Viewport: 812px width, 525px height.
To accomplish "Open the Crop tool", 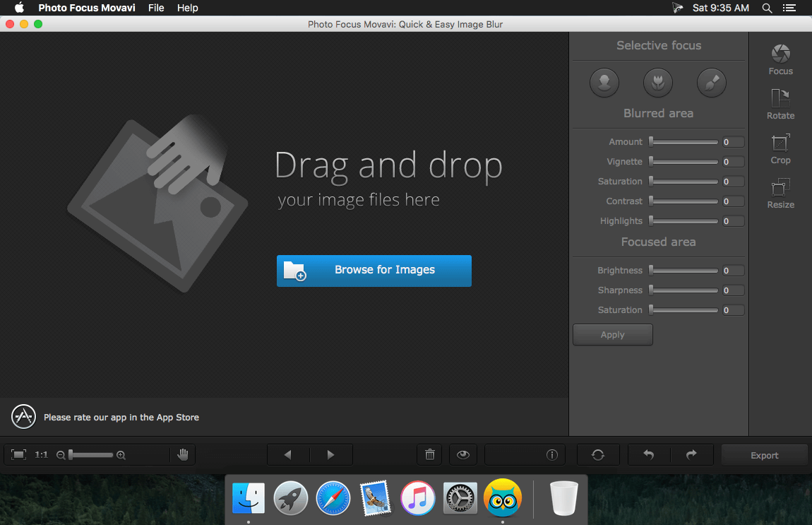I will pos(780,149).
